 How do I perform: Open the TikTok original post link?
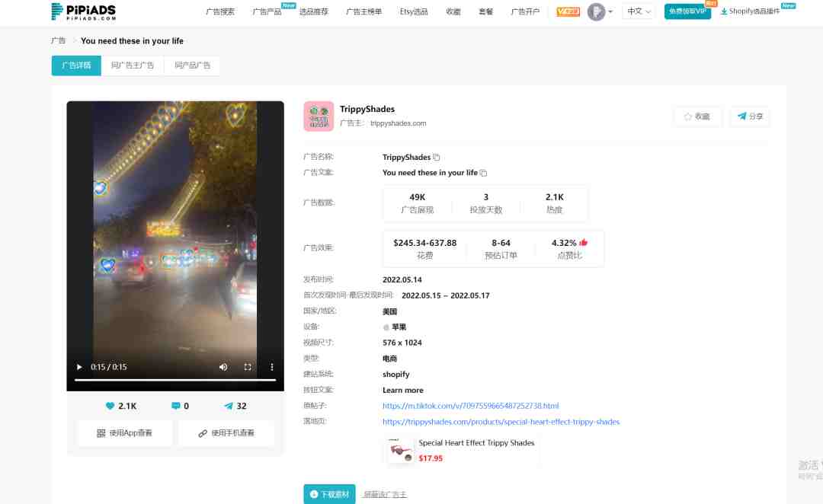coord(470,406)
